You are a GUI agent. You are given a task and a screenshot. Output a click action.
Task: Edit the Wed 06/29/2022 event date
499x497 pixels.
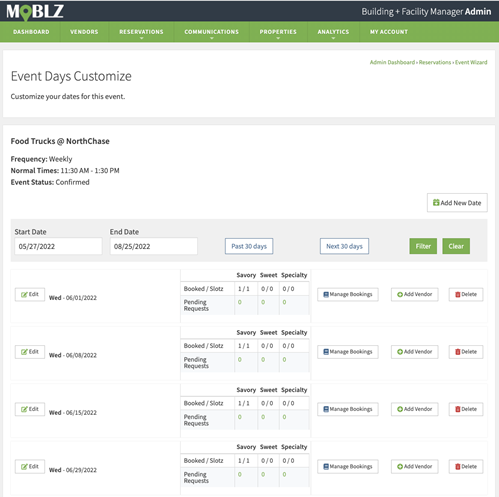pyautogui.click(x=30, y=466)
